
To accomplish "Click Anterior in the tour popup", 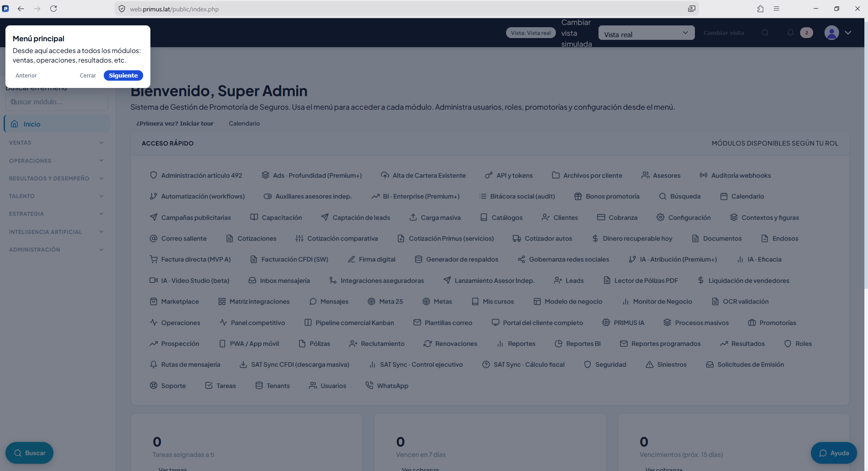I will pyautogui.click(x=26, y=75).
